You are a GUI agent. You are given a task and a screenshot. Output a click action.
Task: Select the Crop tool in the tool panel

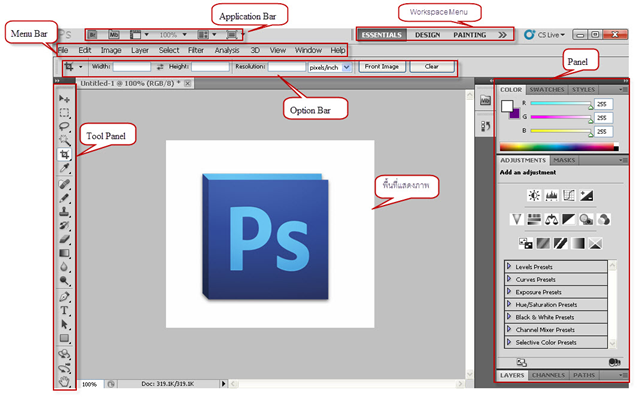tap(64, 154)
